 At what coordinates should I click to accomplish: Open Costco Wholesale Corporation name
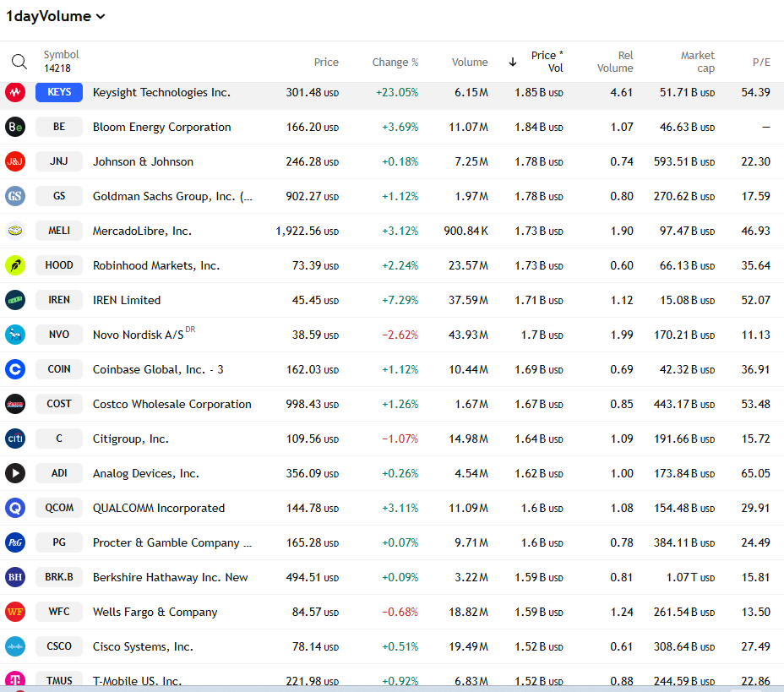[172, 404]
